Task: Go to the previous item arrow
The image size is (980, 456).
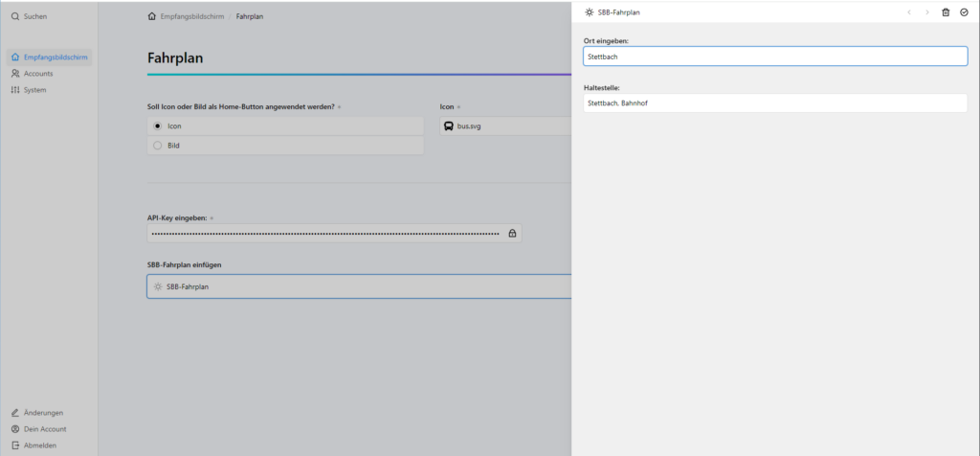Action: tap(909, 11)
